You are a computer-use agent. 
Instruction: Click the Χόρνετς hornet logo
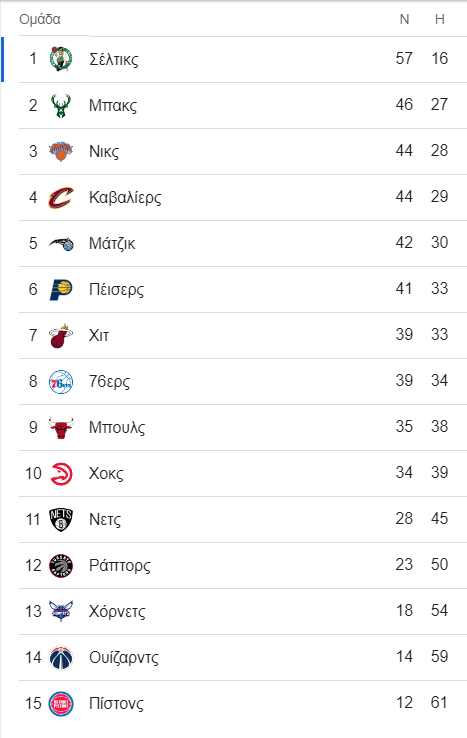pyautogui.click(x=61, y=611)
